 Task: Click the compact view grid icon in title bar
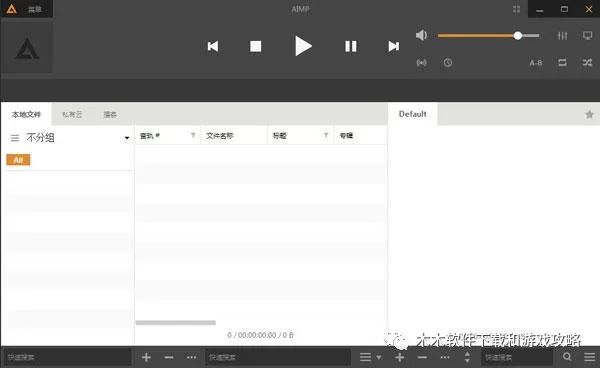pyautogui.click(x=517, y=9)
